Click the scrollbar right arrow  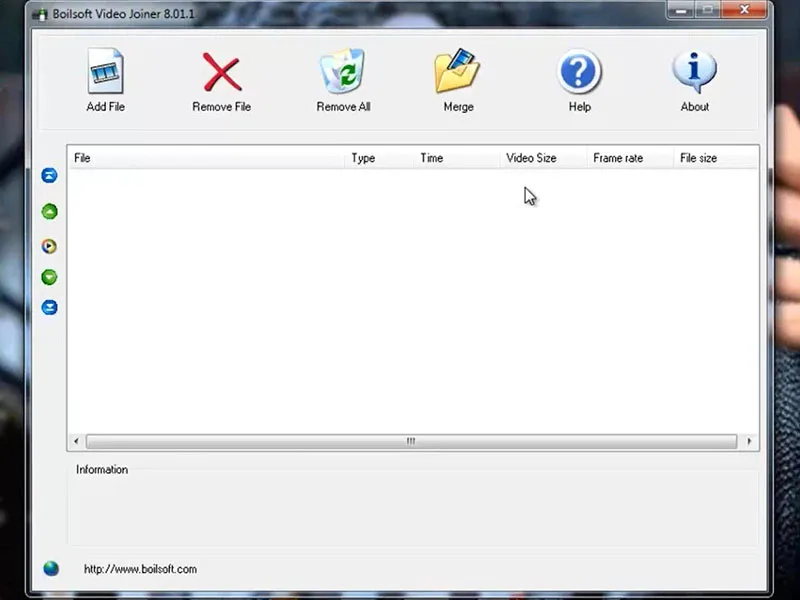click(x=749, y=441)
